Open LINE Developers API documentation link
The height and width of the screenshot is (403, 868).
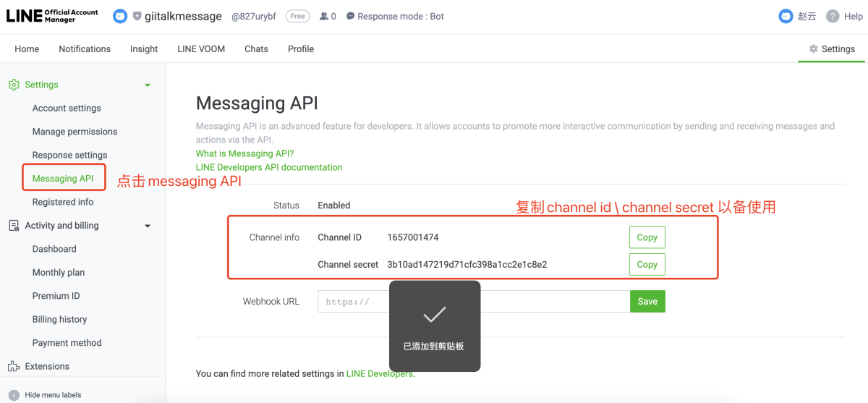[x=269, y=167]
